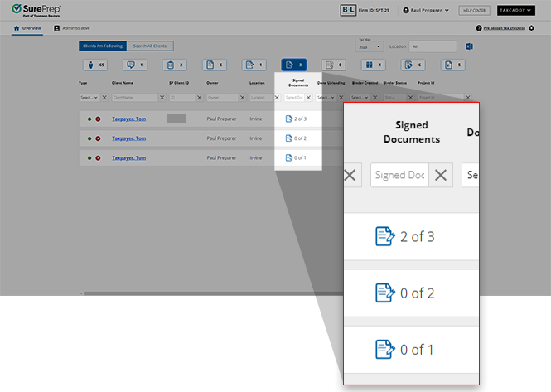This screenshot has width=551, height=392.
Task: Filter by the clipboard icon showing 2
Action: tap(175, 65)
